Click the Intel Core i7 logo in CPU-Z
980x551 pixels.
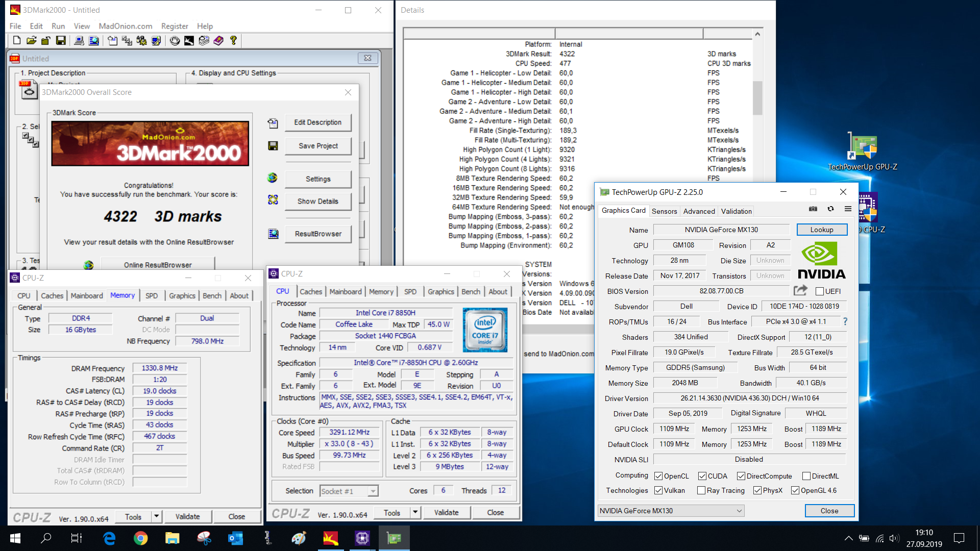tap(485, 330)
